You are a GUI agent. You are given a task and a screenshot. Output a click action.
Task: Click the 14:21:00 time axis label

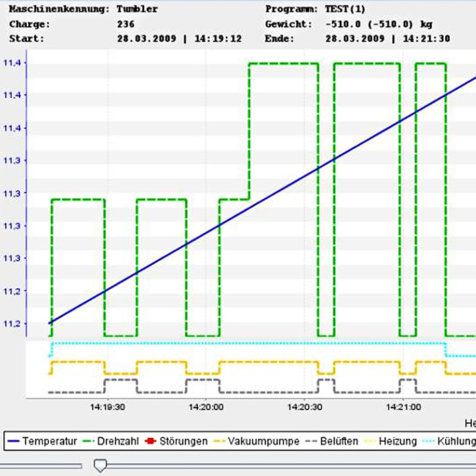pyautogui.click(x=402, y=407)
